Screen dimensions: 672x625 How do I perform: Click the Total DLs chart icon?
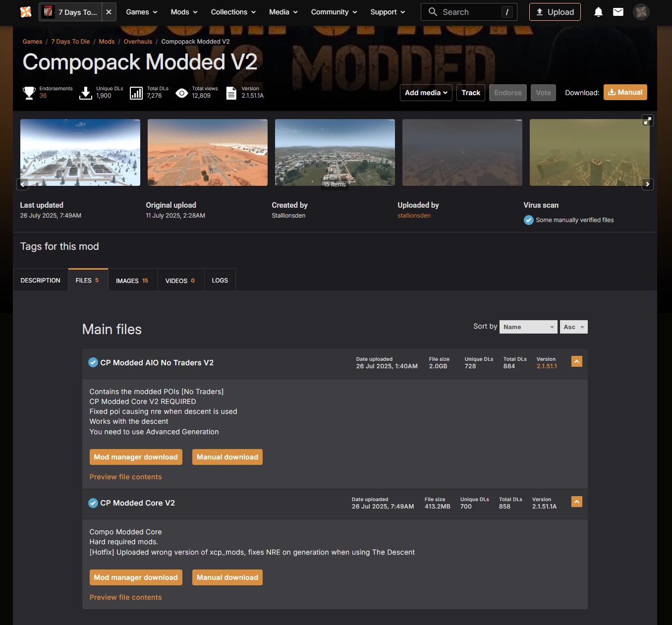(136, 93)
